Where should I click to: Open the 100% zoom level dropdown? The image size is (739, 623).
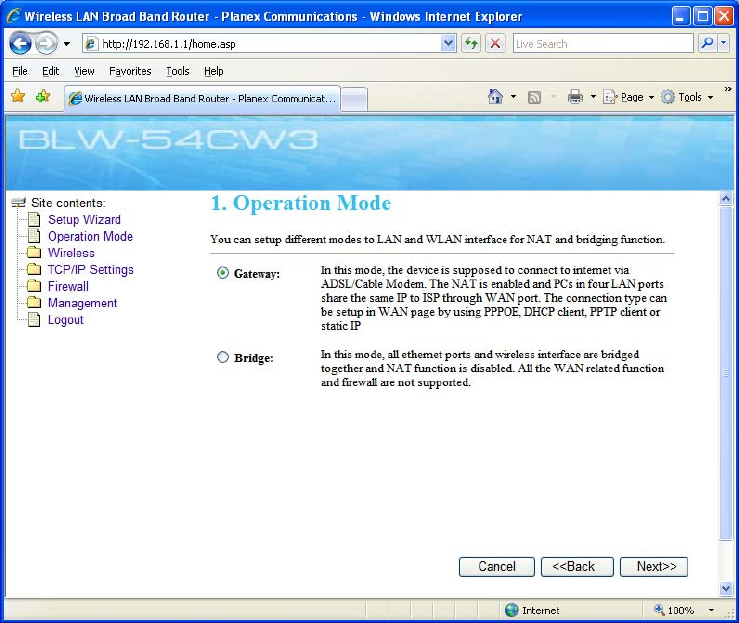(711, 610)
